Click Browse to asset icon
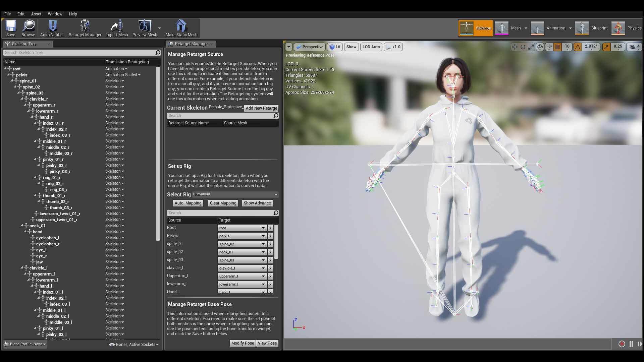The width and height of the screenshot is (644, 362). click(28, 26)
